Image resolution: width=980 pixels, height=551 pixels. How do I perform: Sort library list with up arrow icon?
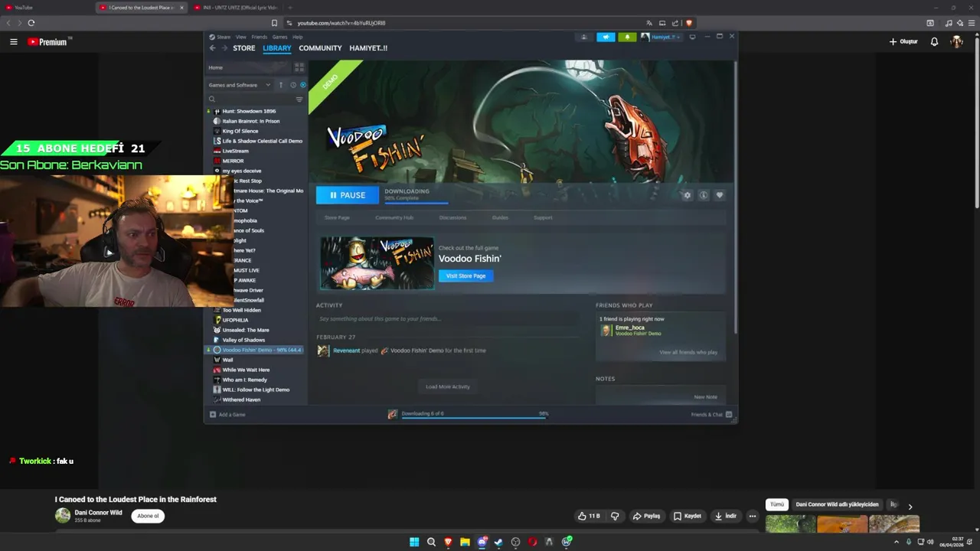coord(281,85)
